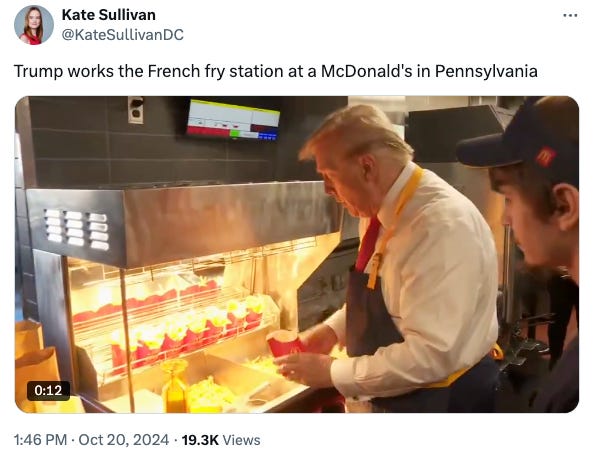View the 19.3K Views count
This screenshot has width=593, height=458.
pyautogui.click(x=221, y=440)
